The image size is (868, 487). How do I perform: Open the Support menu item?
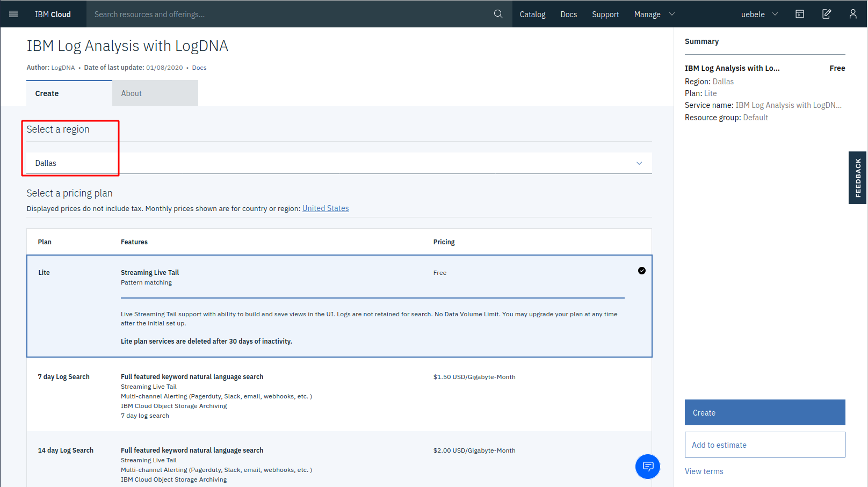pyautogui.click(x=605, y=14)
